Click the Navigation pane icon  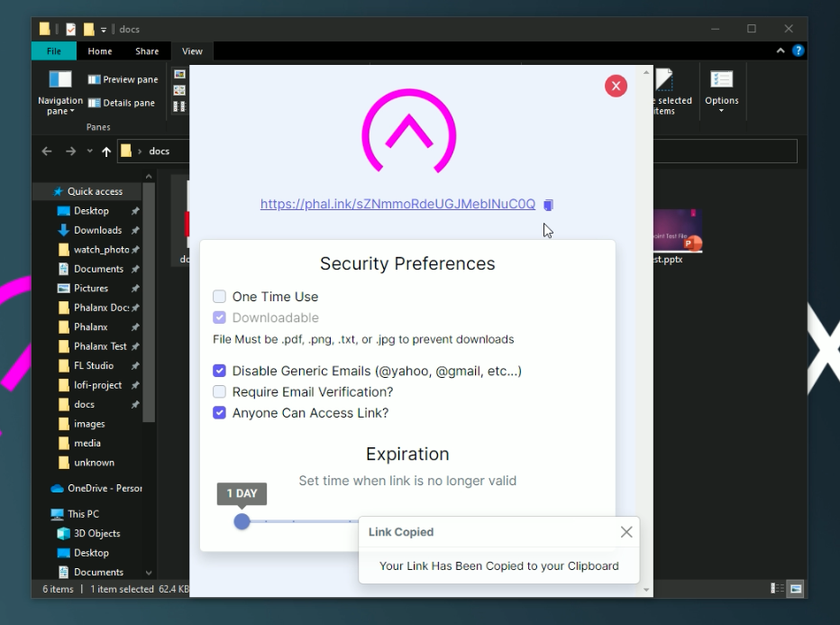(59, 79)
